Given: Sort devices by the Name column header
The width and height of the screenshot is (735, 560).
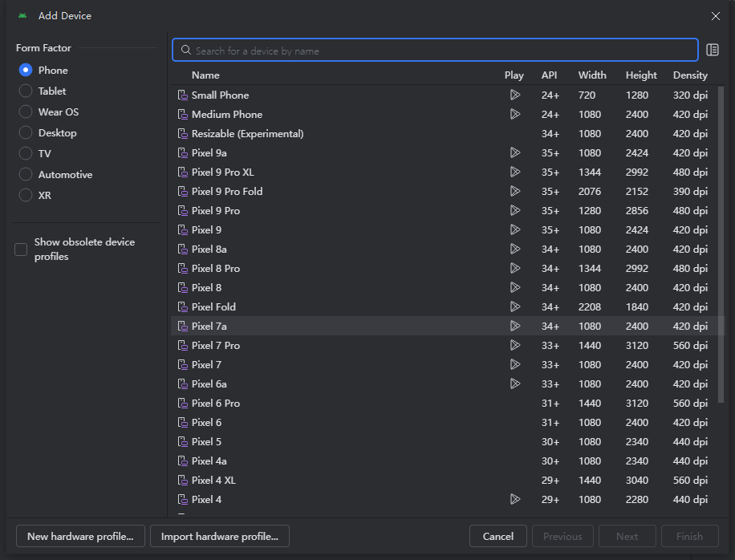Looking at the screenshot, I should click(x=205, y=75).
